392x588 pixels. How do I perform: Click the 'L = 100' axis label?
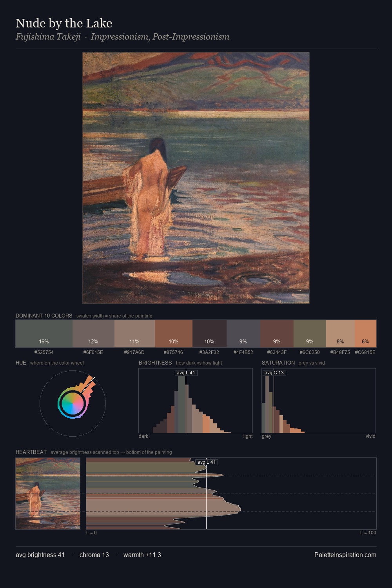point(368,533)
